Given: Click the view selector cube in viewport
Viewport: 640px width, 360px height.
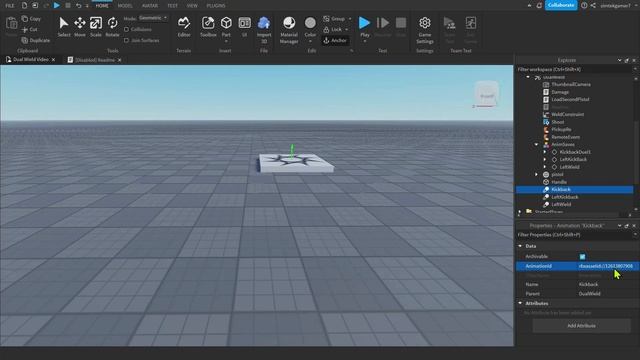Looking at the screenshot, I should pos(487,93).
